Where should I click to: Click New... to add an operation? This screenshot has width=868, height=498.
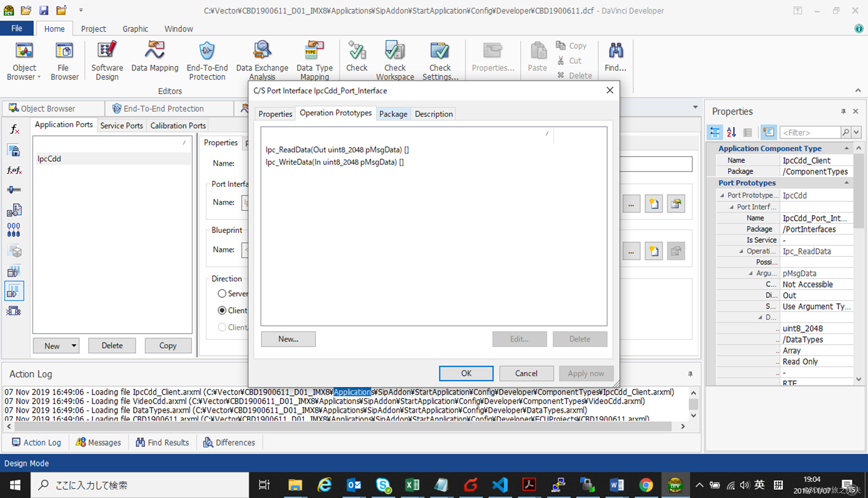point(288,339)
